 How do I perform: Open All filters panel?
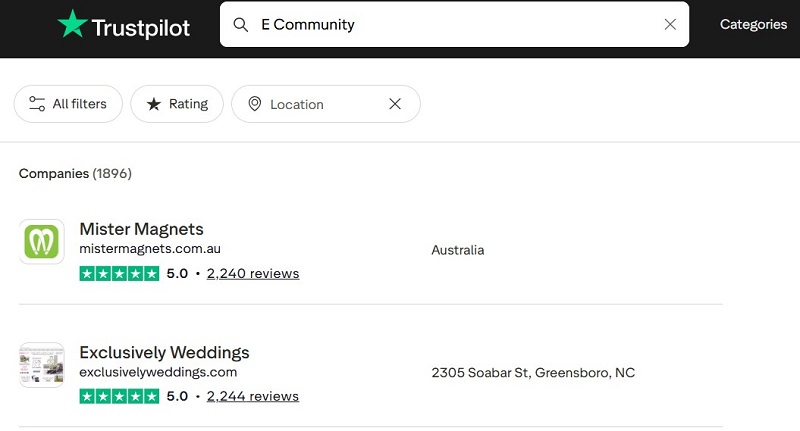coord(68,104)
